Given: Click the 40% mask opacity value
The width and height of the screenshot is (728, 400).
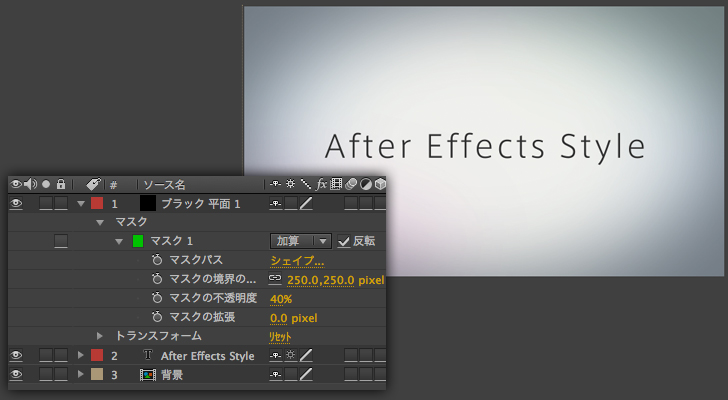Looking at the screenshot, I should click(x=281, y=299).
